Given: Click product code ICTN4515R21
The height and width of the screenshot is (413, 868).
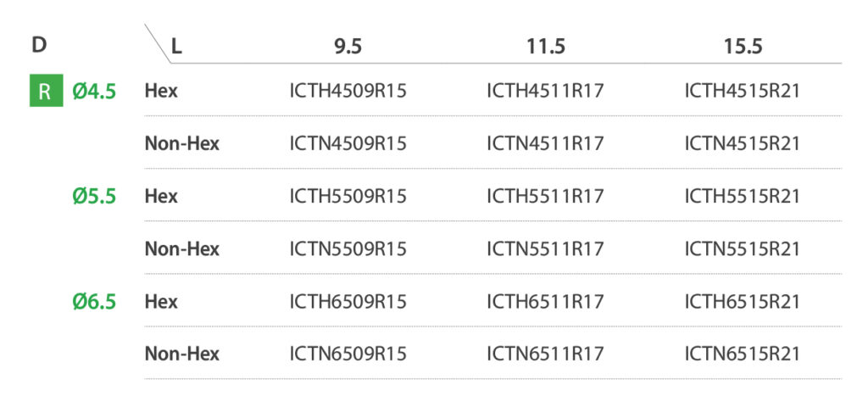Looking at the screenshot, I should [743, 144].
